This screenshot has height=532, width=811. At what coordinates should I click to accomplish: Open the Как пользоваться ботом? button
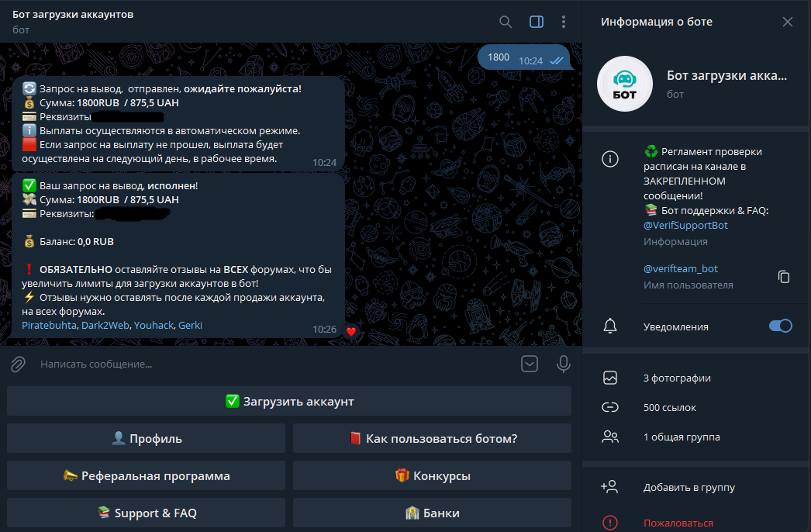coord(432,438)
